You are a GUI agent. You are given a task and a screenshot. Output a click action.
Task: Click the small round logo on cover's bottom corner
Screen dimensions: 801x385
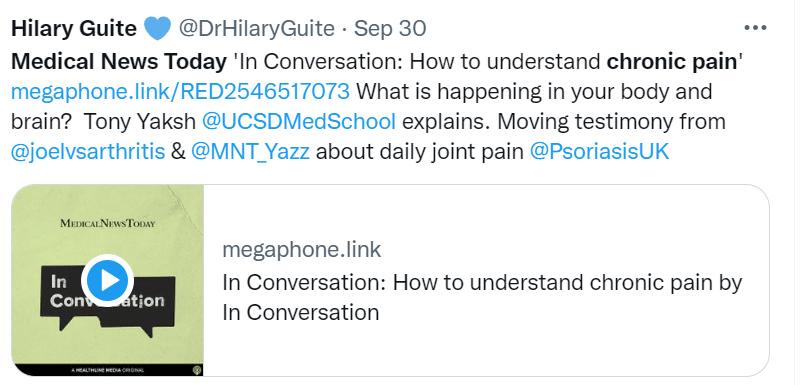click(x=197, y=370)
